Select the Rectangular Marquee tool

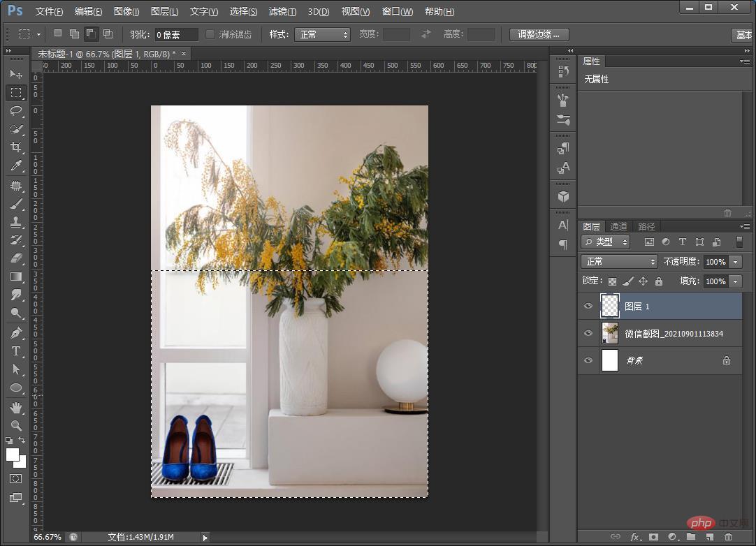click(16, 93)
